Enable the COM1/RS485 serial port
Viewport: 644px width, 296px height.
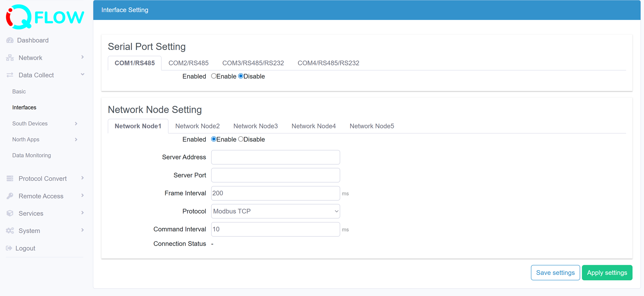point(214,76)
